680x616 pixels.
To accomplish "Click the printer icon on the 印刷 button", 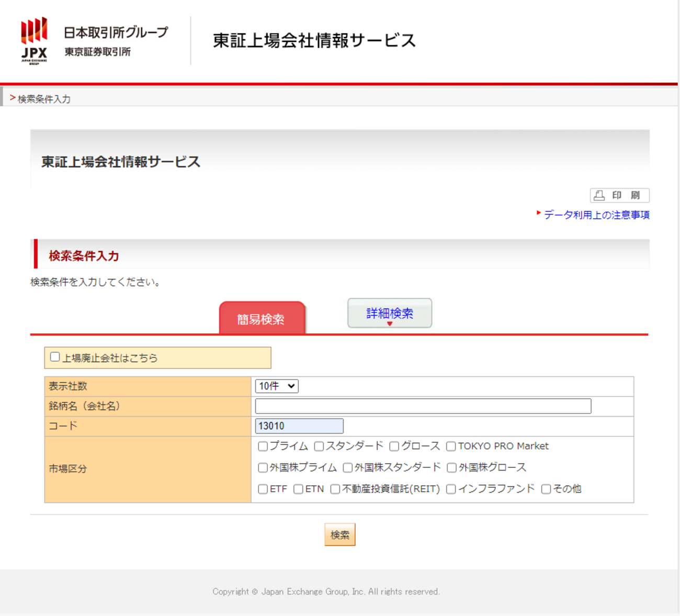I will point(600,195).
